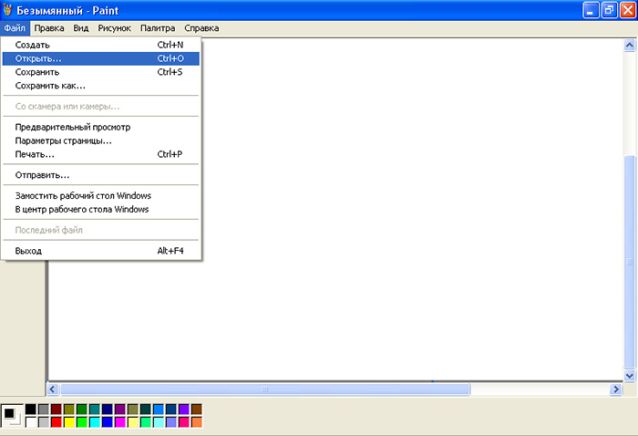
Task: Pick the bright red color swatch
Action: (56, 422)
